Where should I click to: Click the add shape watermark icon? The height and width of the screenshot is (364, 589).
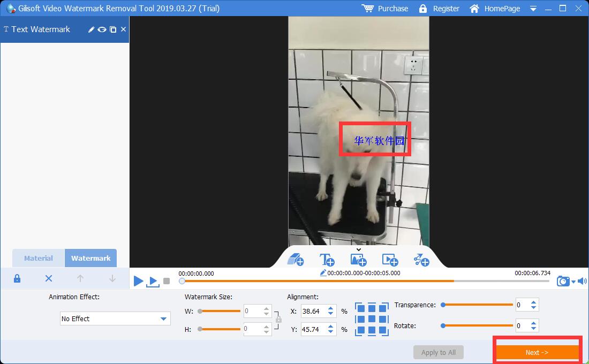(421, 260)
